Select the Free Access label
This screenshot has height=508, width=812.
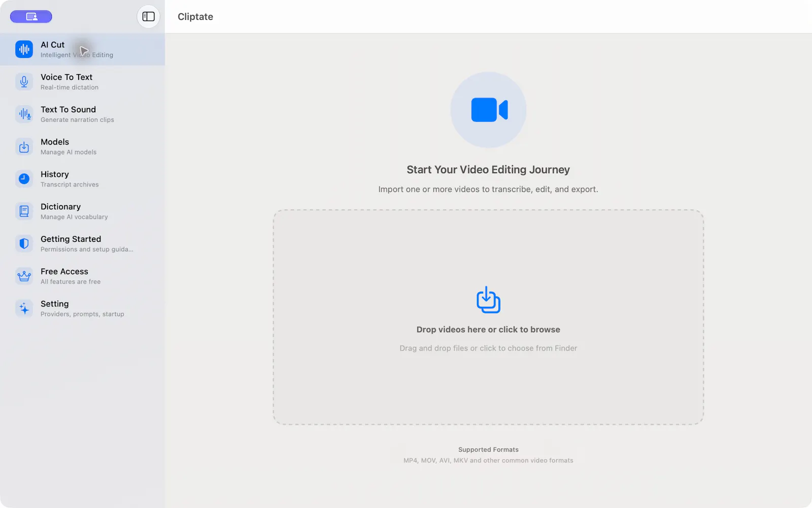(64, 271)
